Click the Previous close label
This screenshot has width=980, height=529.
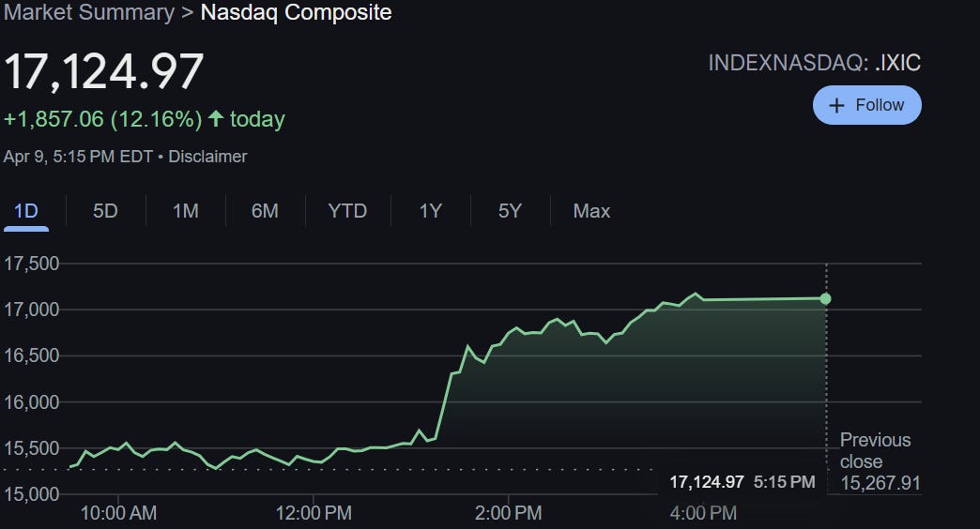[875, 450]
